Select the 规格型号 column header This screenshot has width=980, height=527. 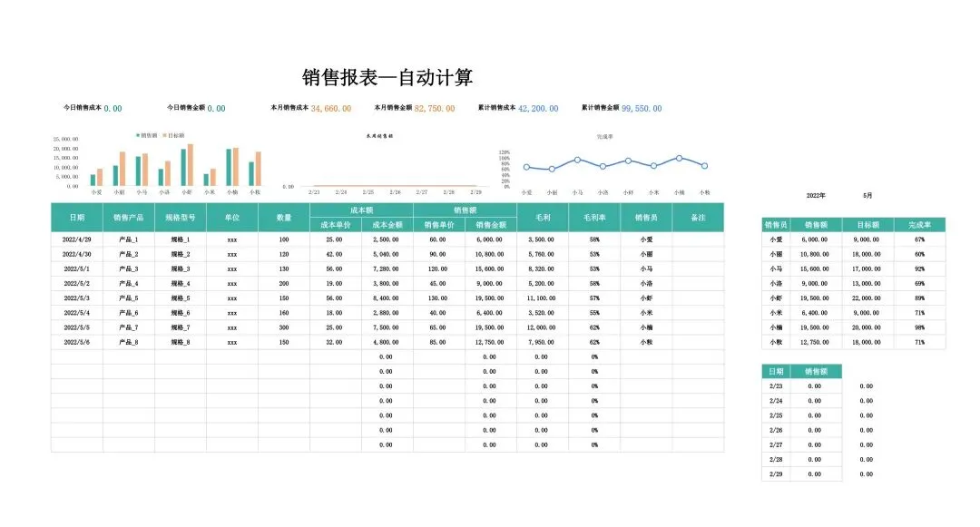[x=181, y=218]
